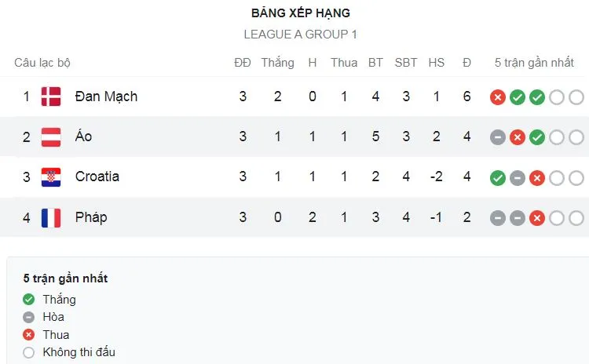This screenshot has height=364, width=589.
Task: Click the Austria flag icon
Action: click(51, 136)
